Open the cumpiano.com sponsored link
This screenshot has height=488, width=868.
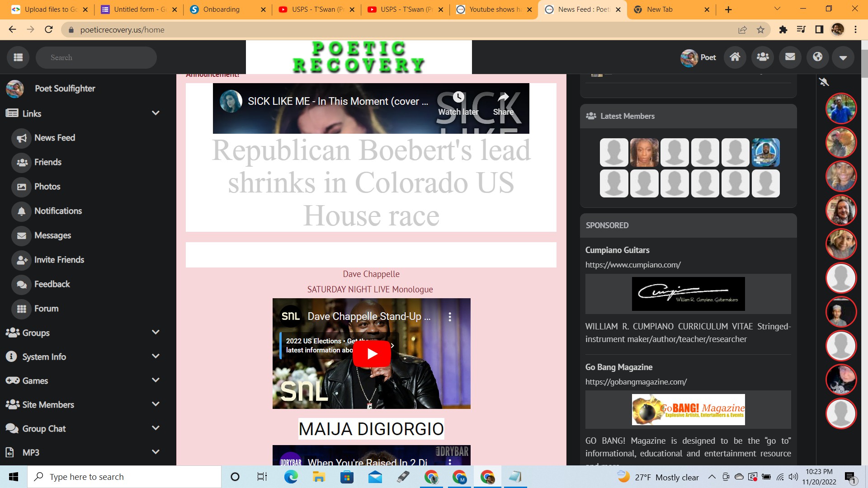pos(633,265)
